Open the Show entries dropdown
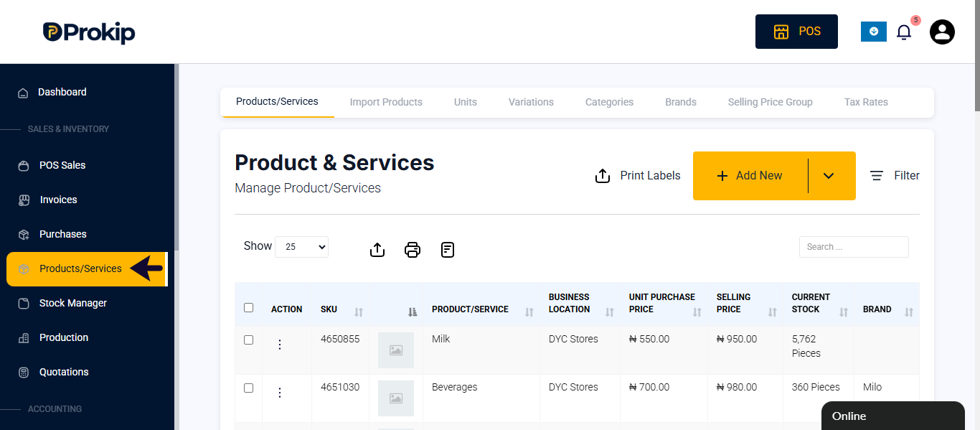Image resolution: width=980 pixels, height=430 pixels. (x=301, y=247)
